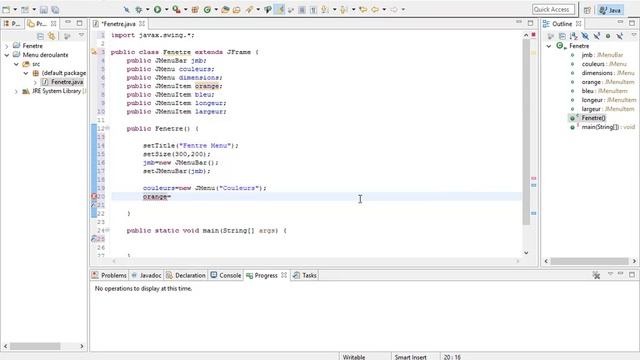This screenshot has width=640, height=360.
Task: Collapse all in the Project Explorer toolbar
Action: pyautogui.click(x=40, y=36)
